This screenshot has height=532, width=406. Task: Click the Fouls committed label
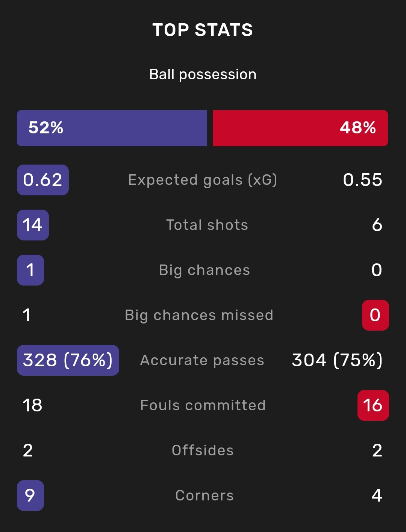coord(203,405)
